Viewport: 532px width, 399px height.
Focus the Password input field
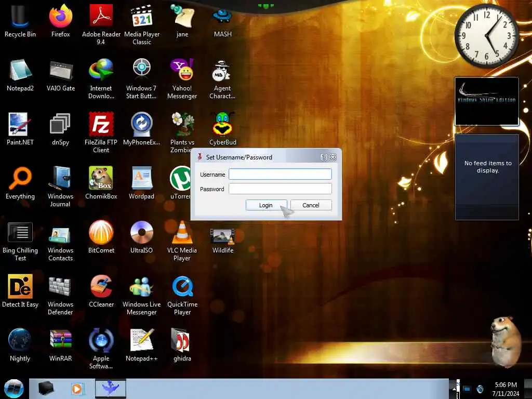click(280, 189)
